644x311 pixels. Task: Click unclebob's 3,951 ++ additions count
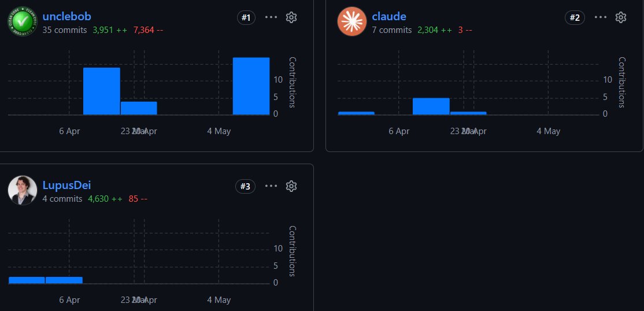(110, 30)
